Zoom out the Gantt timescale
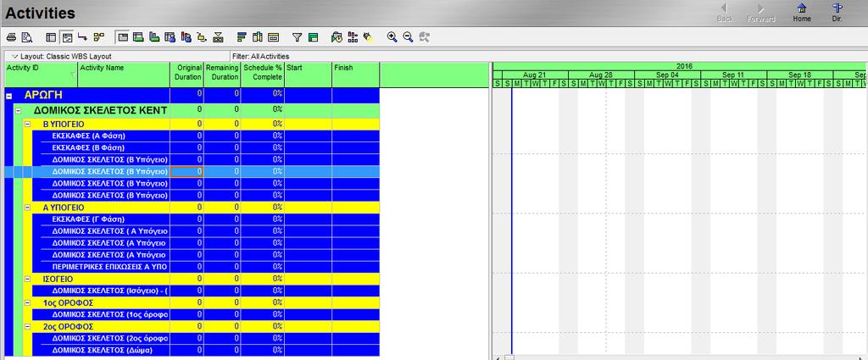The image size is (868, 360). click(408, 37)
